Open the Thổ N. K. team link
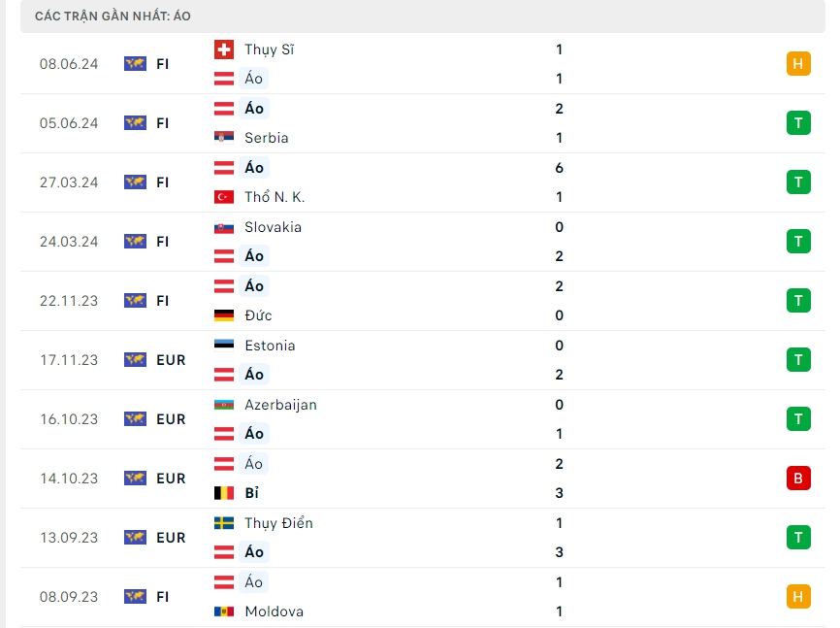This screenshot has width=840, height=628. (x=275, y=197)
